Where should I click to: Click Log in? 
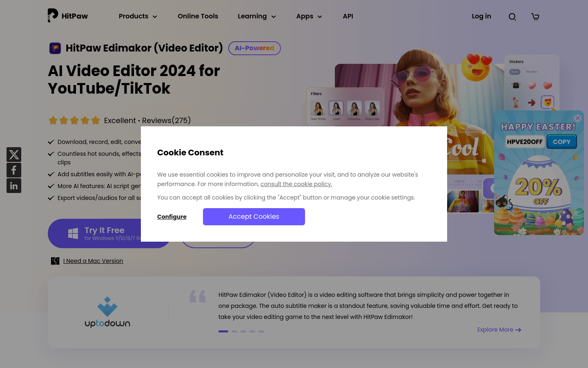pos(481,16)
